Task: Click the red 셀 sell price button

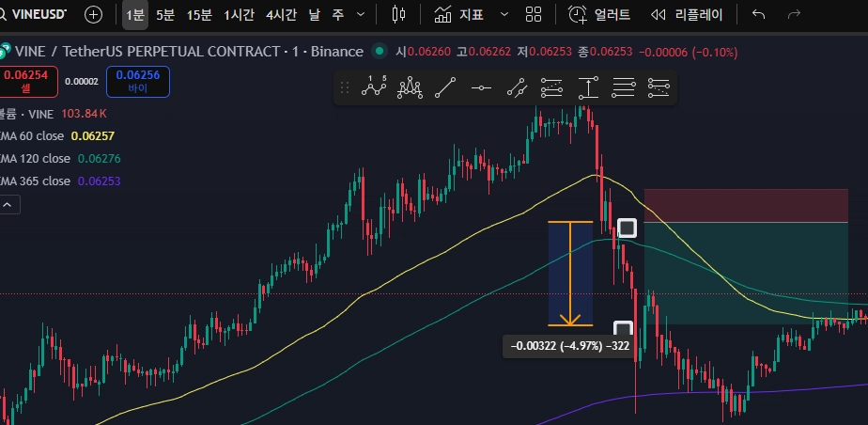Action: 27,82
